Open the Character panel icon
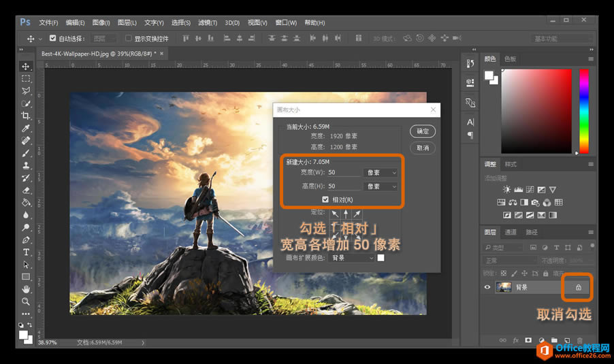614x364 pixels. coord(470,122)
